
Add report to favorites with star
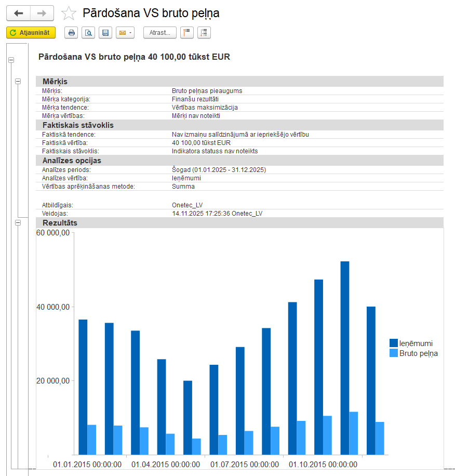pyautogui.click(x=69, y=14)
